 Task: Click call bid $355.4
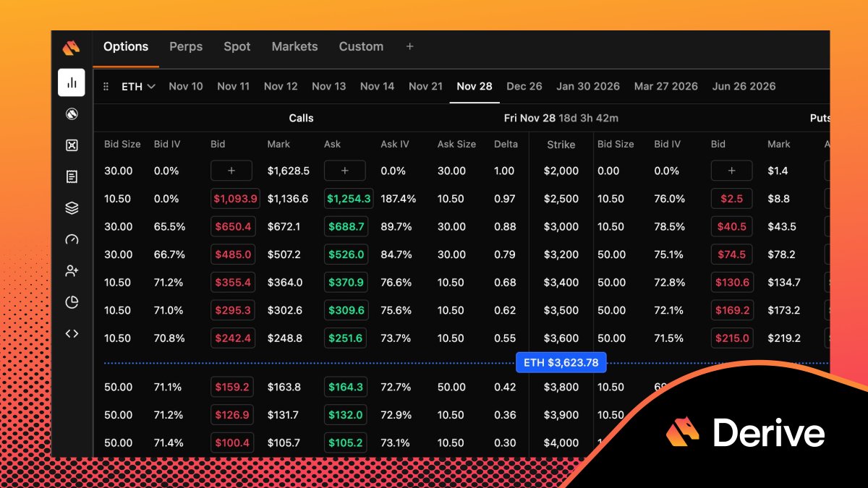232,282
